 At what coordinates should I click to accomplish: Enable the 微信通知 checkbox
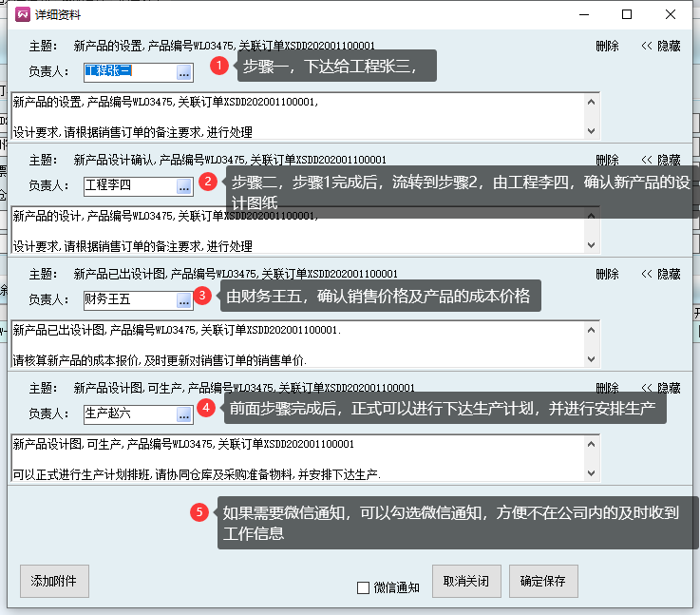[x=363, y=587]
